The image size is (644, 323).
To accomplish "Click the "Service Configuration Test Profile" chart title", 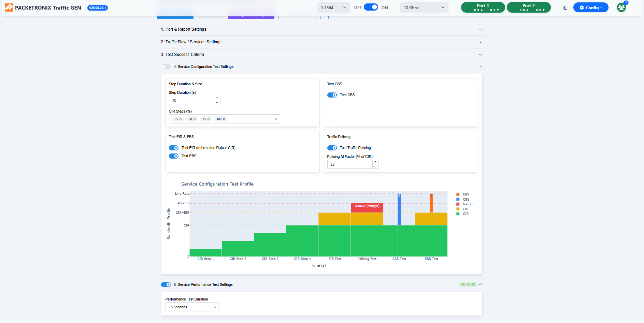I will pyautogui.click(x=217, y=184).
